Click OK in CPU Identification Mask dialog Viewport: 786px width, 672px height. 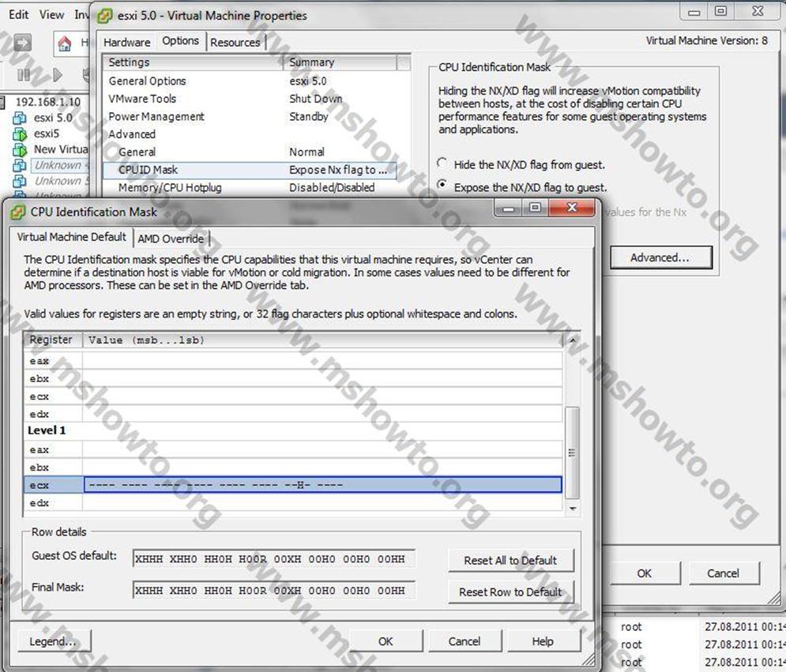386,641
